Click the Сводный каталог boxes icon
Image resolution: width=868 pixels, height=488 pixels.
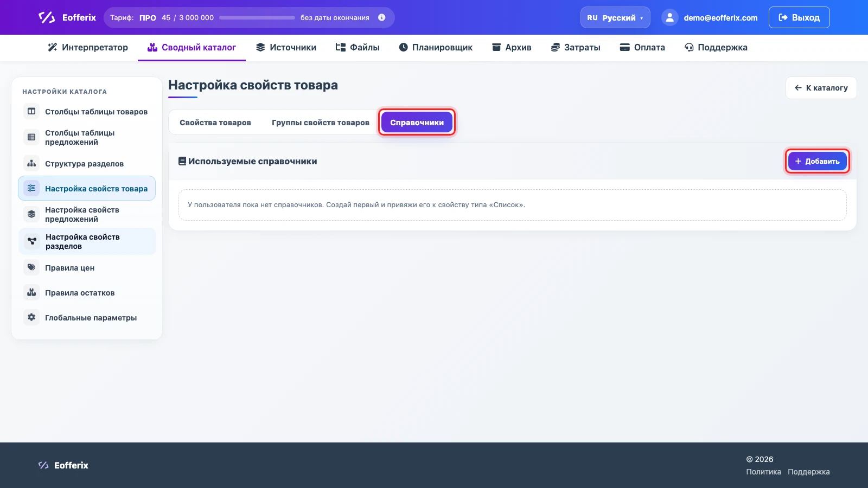click(152, 47)
